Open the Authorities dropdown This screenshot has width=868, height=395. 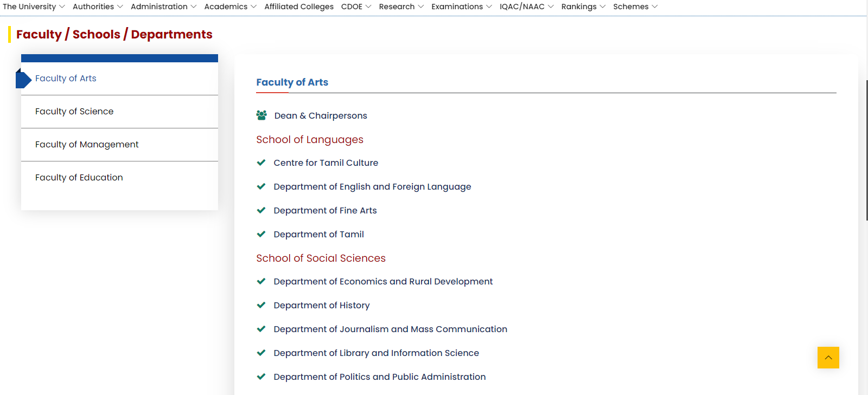(x=98, y=7)
